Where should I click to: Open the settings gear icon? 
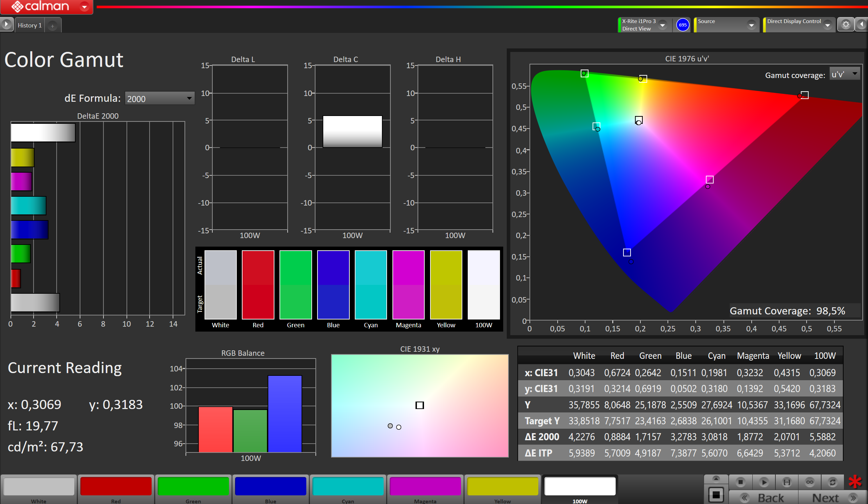coord(846,25)
